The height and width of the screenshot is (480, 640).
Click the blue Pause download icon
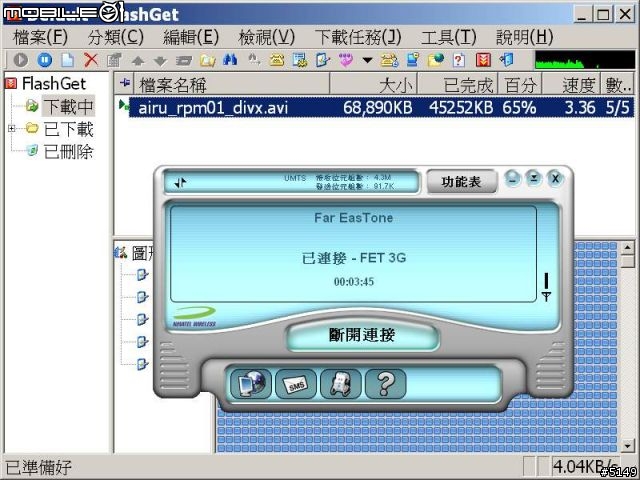pos(44,60)
